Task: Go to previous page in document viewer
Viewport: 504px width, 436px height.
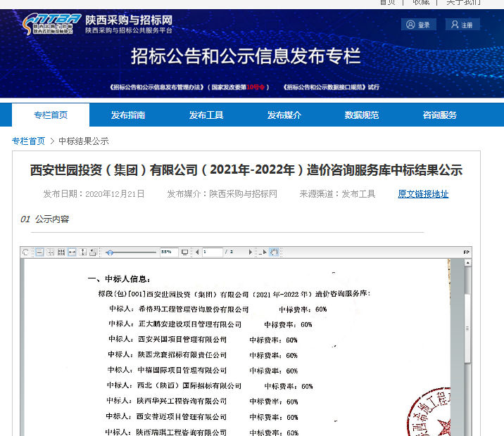Action: coord(197,252)
